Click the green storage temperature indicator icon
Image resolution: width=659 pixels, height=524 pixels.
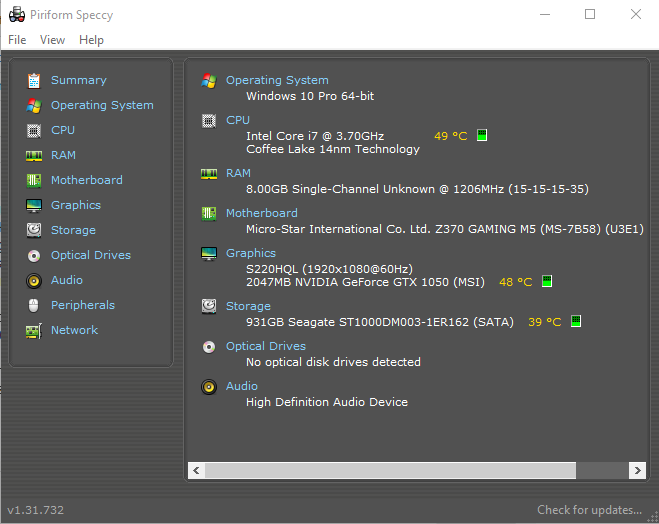576,321
